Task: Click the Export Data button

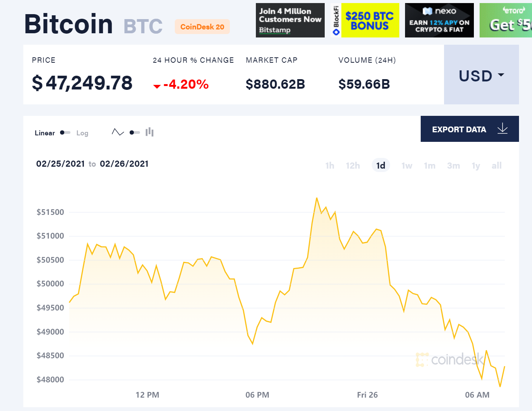Action: coord(459,129)
